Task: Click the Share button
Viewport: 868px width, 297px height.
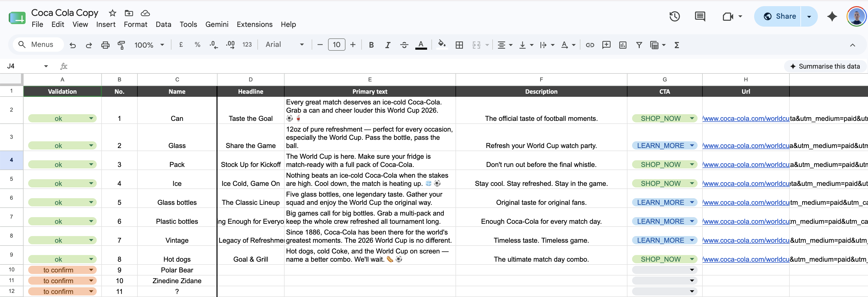Action: (x=778, y=16)
